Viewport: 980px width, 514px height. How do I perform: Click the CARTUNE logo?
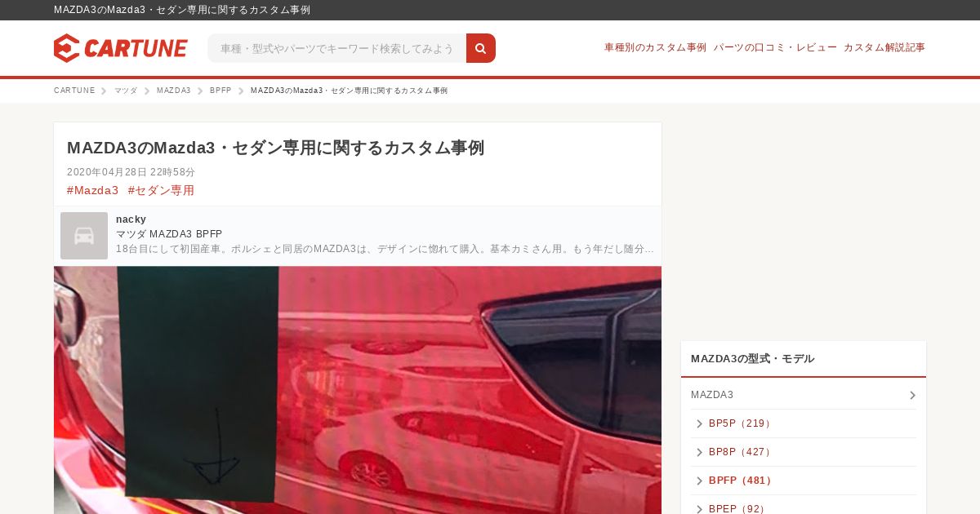(121, 48)
